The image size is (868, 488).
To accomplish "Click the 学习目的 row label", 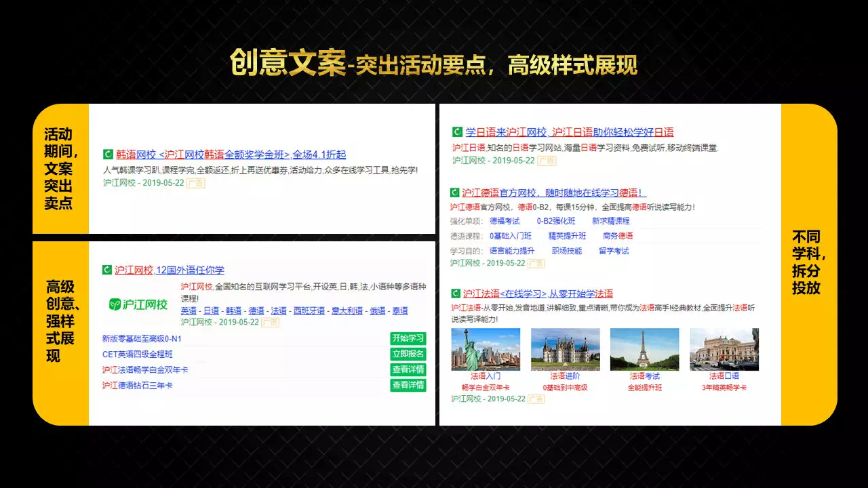I will click(467, 251).
